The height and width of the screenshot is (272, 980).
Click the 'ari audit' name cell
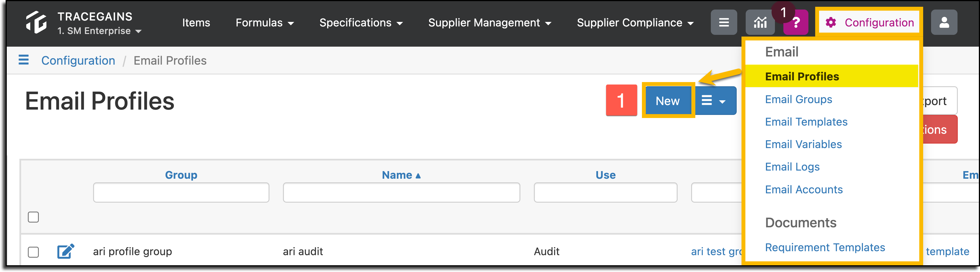[x=303, y=251]
